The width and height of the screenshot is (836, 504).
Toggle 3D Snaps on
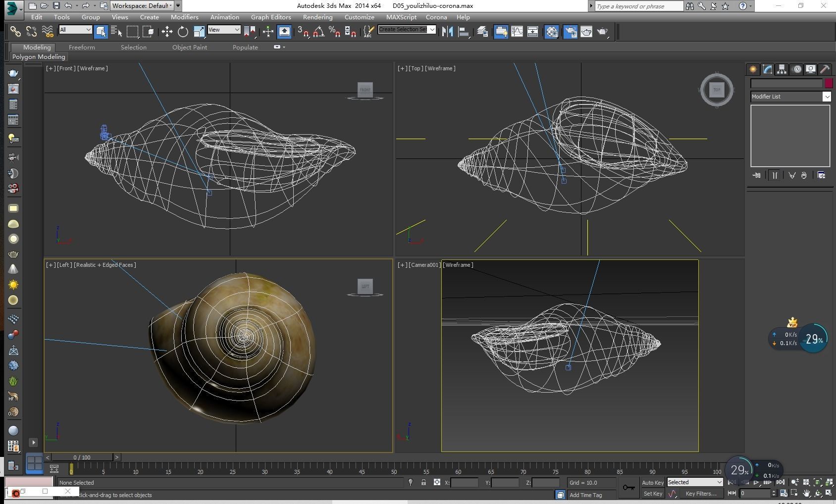click(303, 32)
